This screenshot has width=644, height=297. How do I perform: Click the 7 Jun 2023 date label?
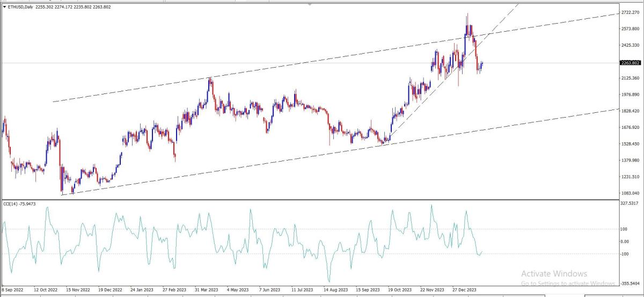[270, 290]
